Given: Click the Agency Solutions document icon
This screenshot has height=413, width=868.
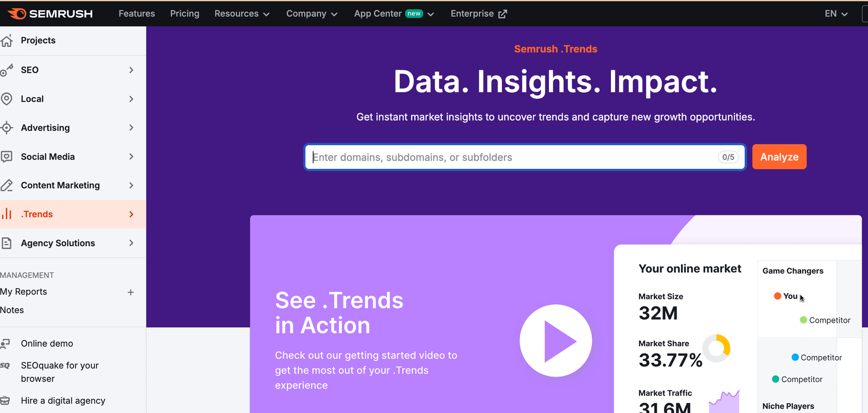Looking at the screenshot, I should pos(7,243).
